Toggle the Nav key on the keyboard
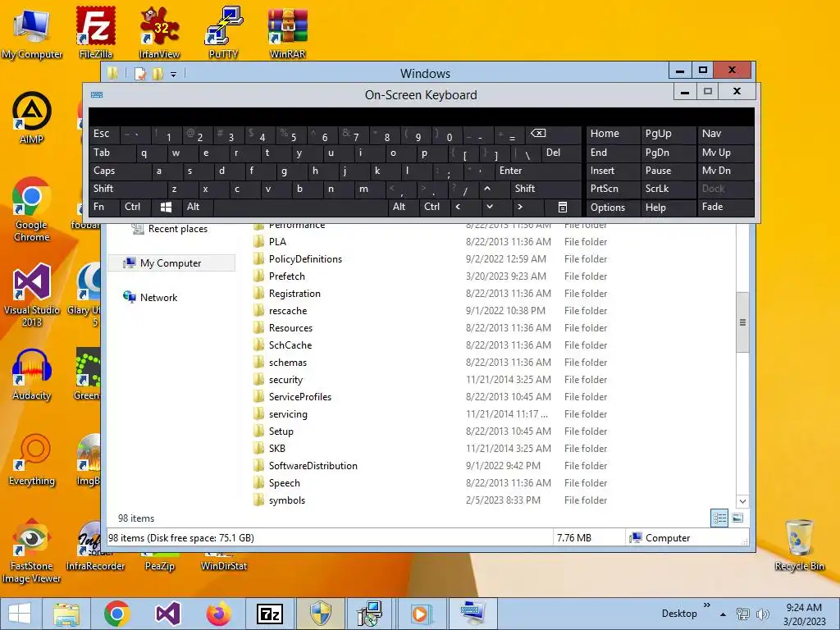This screenshot has height=630, width=840. pos(725,134)
